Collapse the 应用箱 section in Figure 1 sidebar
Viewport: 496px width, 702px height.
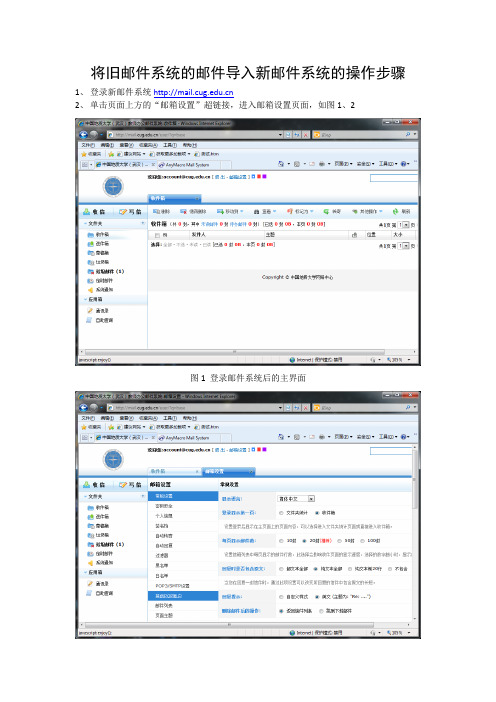tap(86, 299)
